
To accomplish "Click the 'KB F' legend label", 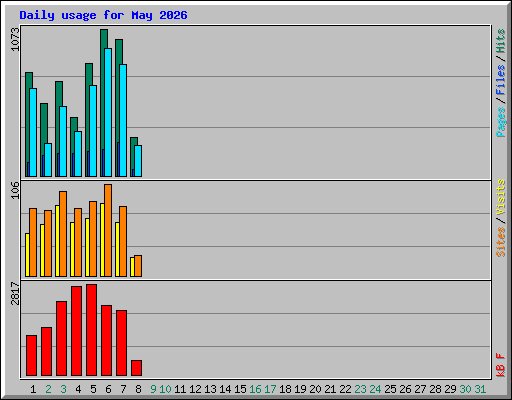I will 501,365.
